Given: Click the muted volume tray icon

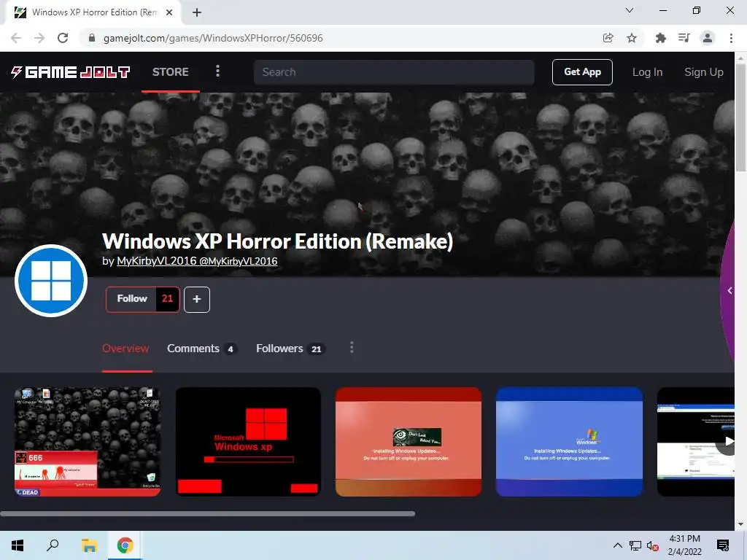Looking at the screenshot, I should point(653,545).
